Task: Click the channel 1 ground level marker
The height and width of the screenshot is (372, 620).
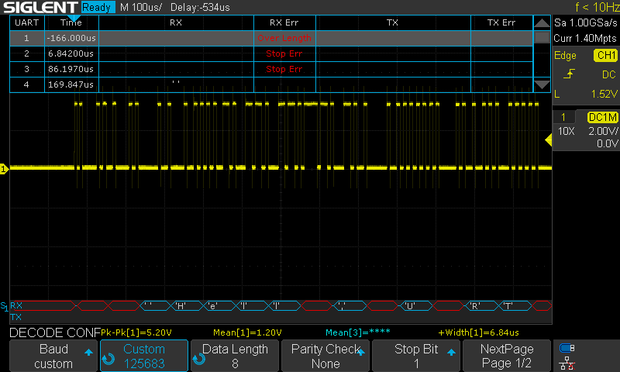Action: (x=4, y=169)
